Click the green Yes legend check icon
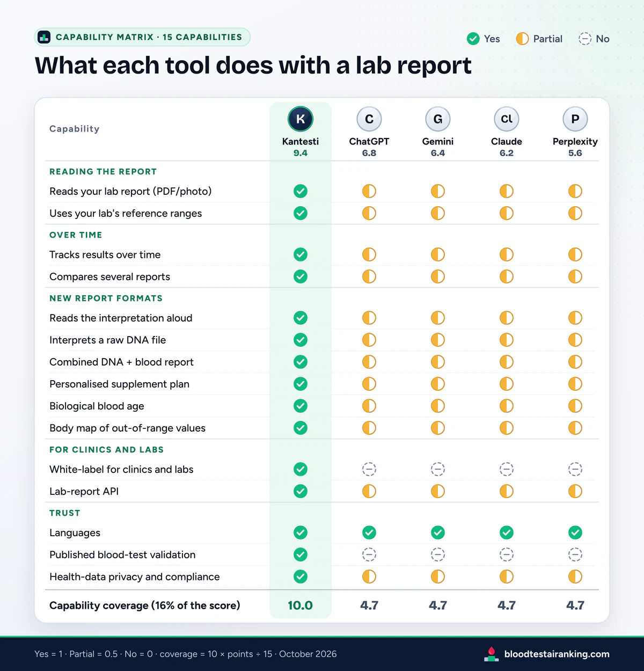This screenshot has height=671, width=644. click(473, 39)
